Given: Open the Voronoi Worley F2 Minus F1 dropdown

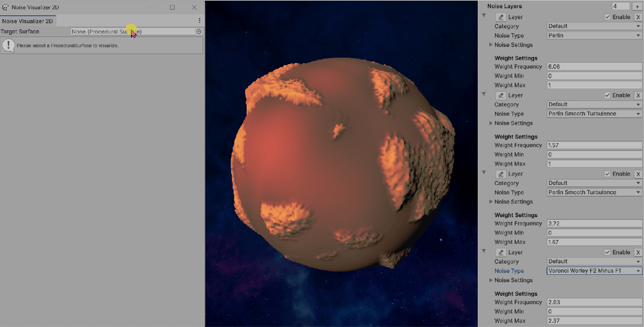Looking at the screenshot, I should click(594, 271).
